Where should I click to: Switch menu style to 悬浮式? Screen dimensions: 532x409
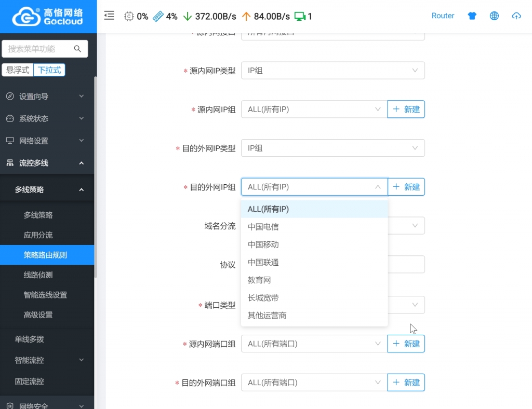tap(18, 70)
